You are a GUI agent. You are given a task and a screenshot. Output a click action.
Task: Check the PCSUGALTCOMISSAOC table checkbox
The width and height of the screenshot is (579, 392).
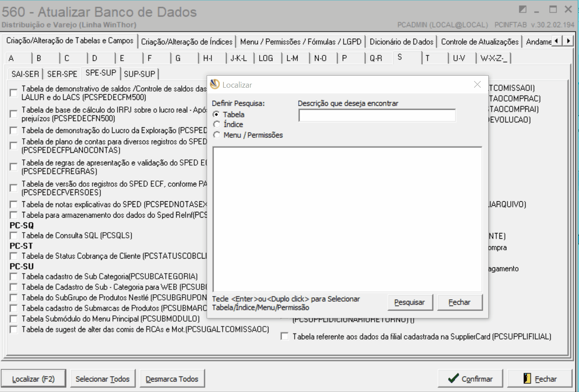coord(14,329)
